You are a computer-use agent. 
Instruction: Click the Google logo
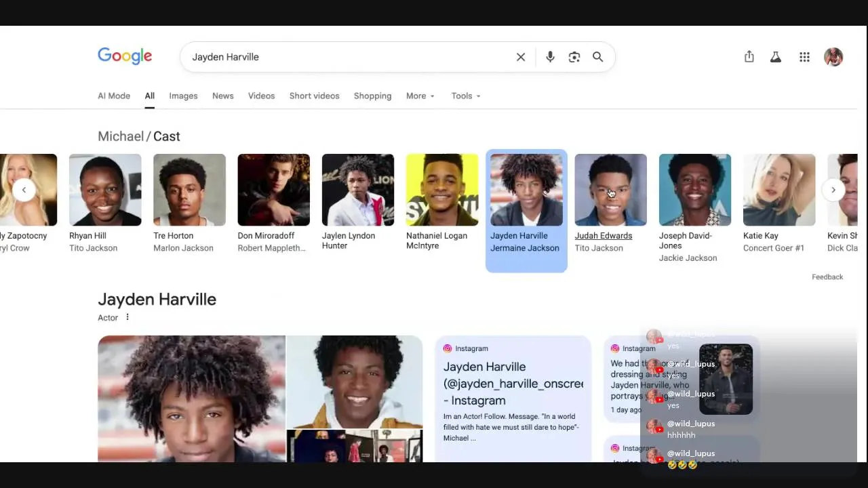click(x=125, y=56)
